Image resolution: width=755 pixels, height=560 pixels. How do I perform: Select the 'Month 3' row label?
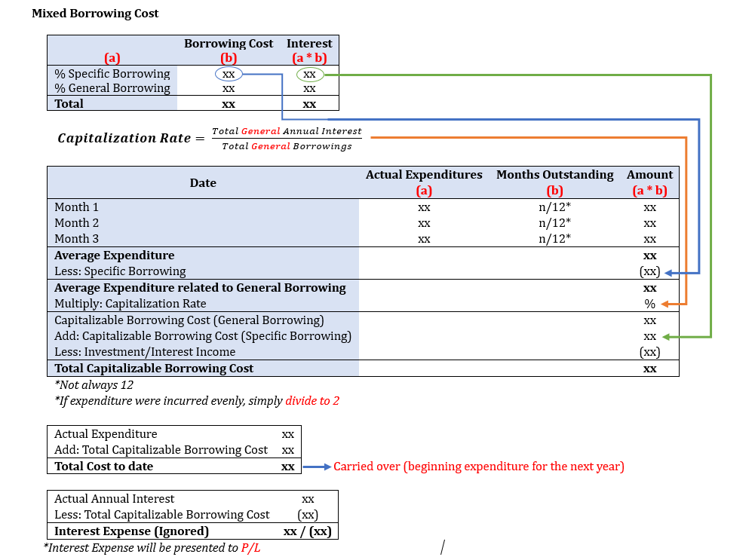click(x=76, y=239)
